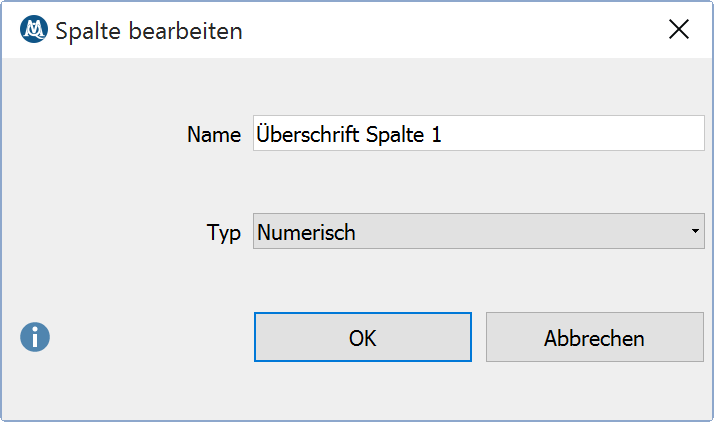Screen dimensions: 714x422
Task: Click the MAXQDA logo in title bar
Action: pyautogui.click(x=34, y=30)
